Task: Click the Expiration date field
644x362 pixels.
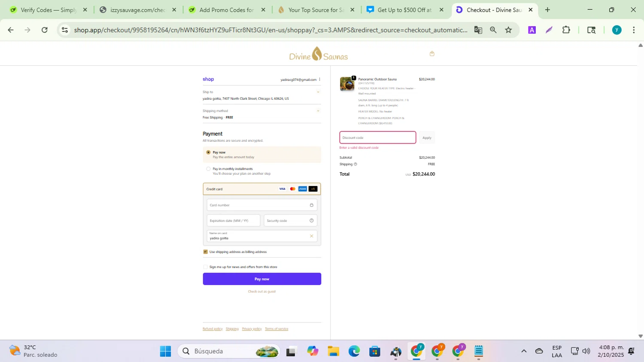Action: tap(234, 221)
